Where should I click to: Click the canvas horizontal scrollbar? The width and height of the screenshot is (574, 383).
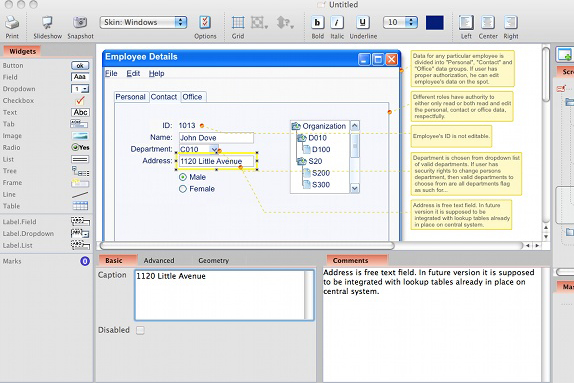pos(247,245)
